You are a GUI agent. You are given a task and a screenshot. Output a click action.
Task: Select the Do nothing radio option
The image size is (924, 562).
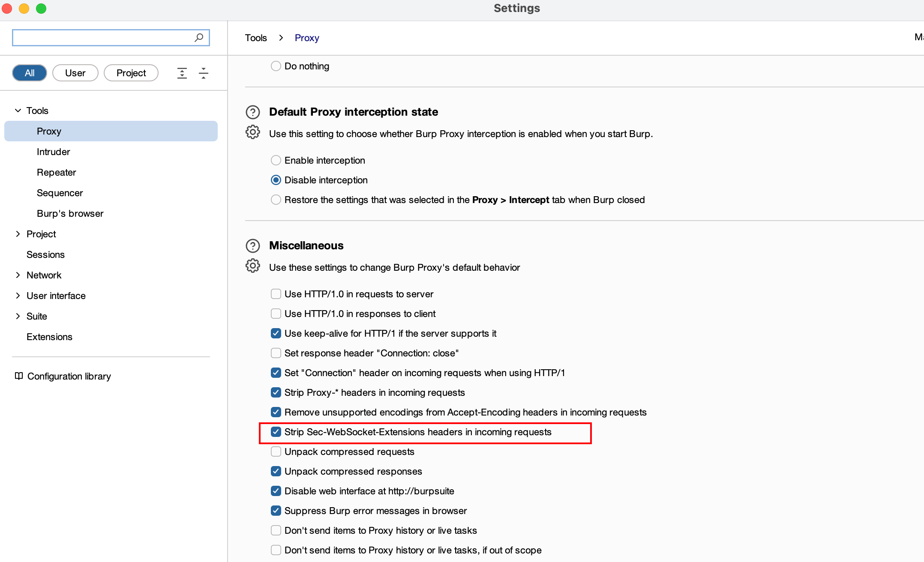[x=276, y=66]
